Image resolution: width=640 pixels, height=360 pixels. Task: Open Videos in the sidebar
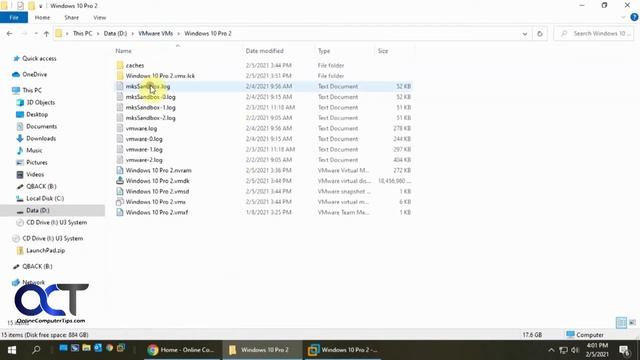point(35,174)
